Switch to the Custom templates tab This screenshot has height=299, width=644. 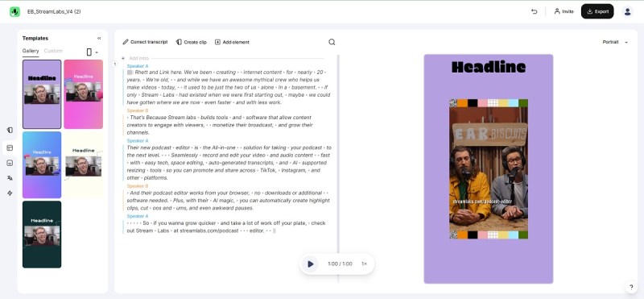tap(53, 51)
